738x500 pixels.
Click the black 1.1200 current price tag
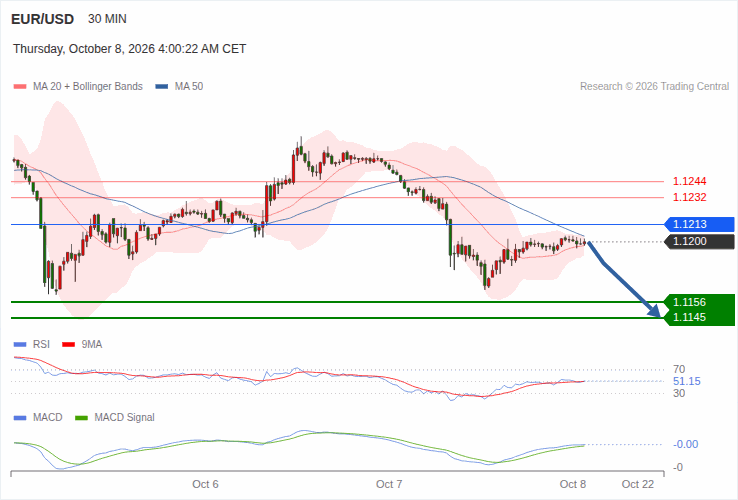[699, 242]
